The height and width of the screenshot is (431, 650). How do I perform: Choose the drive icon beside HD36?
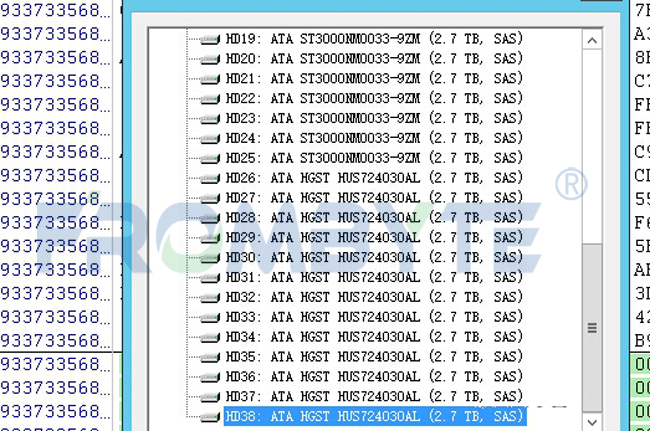210,378
